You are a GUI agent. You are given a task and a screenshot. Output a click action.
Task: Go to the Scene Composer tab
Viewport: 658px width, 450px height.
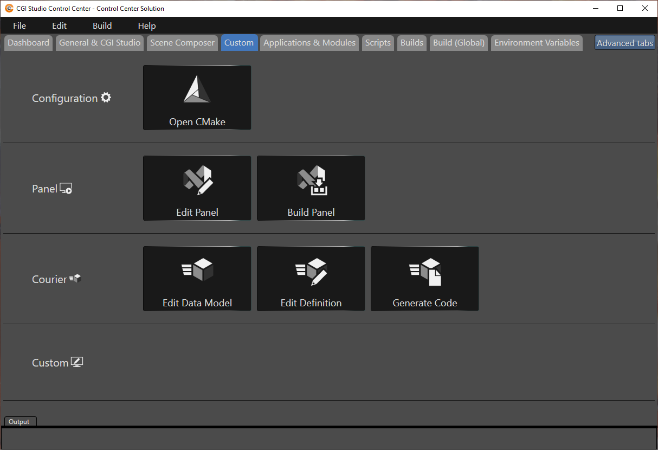[183, 43]
